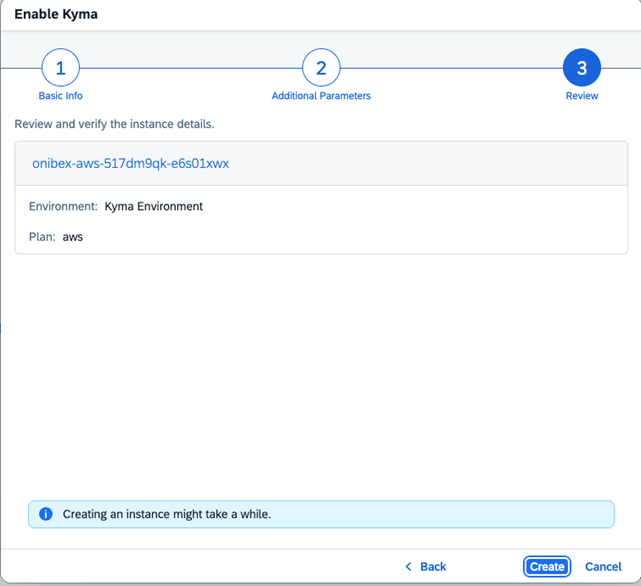Click the 'Creating an instance might take a while' message

[166, 514]
